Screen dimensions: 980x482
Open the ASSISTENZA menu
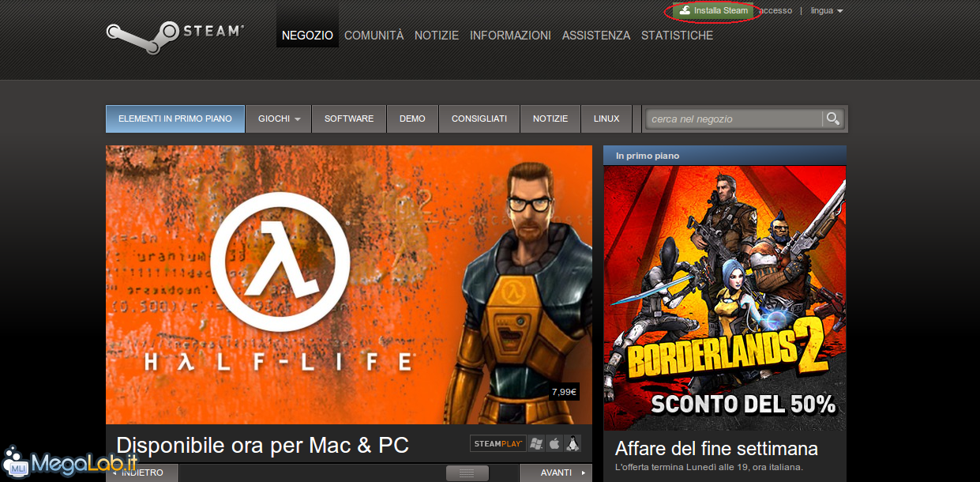pos(596,36)
